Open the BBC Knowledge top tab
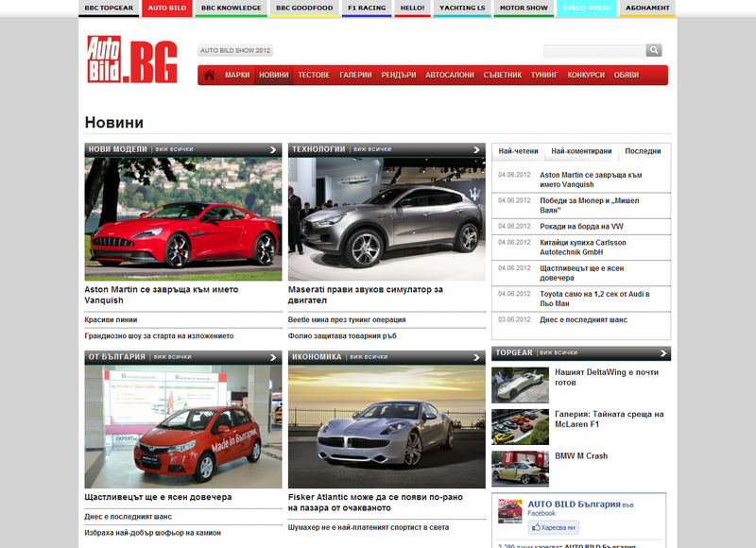 tap(231, 9)
